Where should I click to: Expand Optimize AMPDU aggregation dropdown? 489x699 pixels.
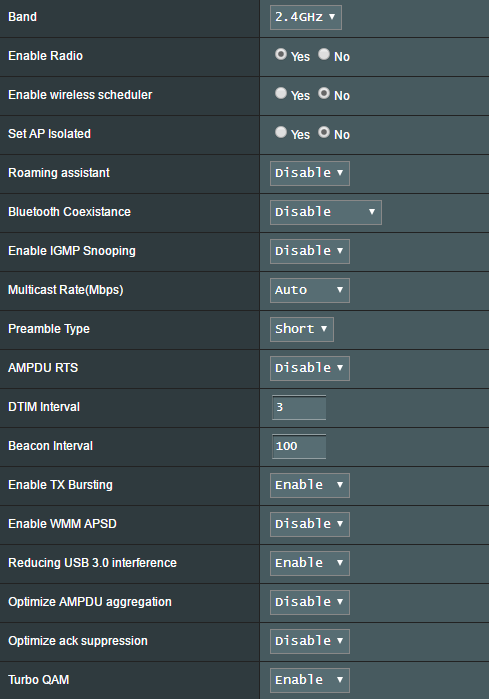pyautogui.click(x=310, y=602)
